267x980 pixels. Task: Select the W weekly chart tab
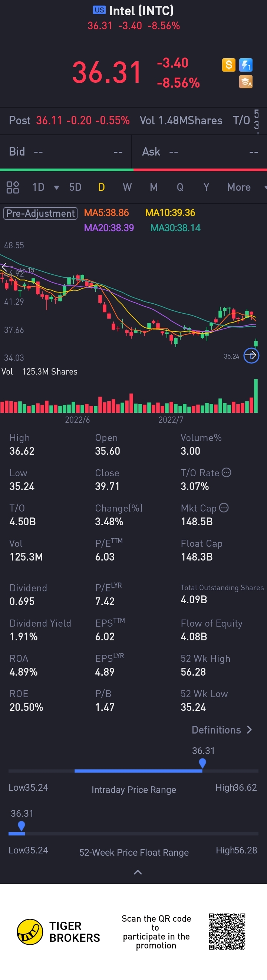click(127, 187)
